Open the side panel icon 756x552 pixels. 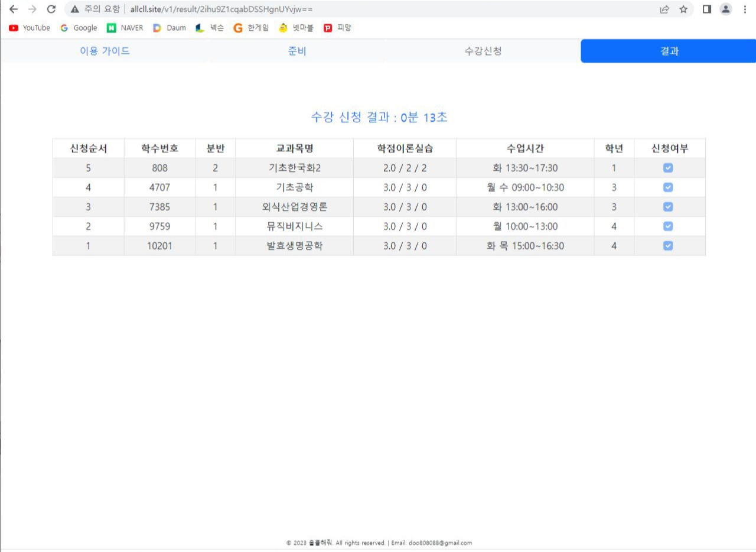706,9
